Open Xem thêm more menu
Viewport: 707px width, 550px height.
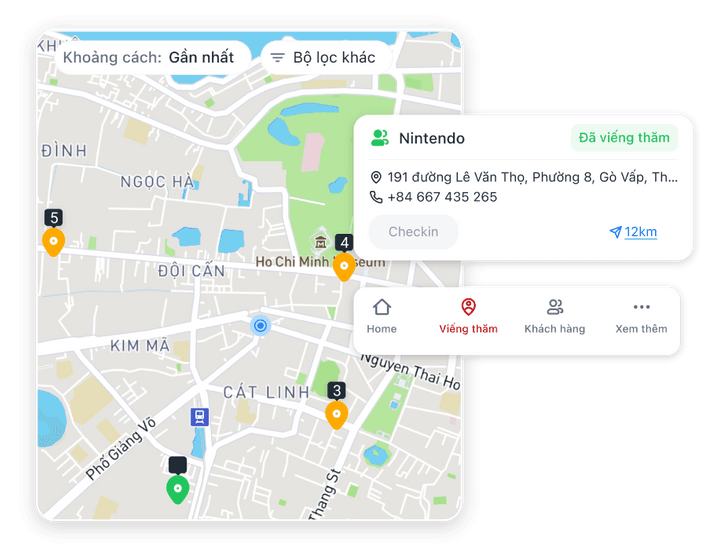click(641, 316)
